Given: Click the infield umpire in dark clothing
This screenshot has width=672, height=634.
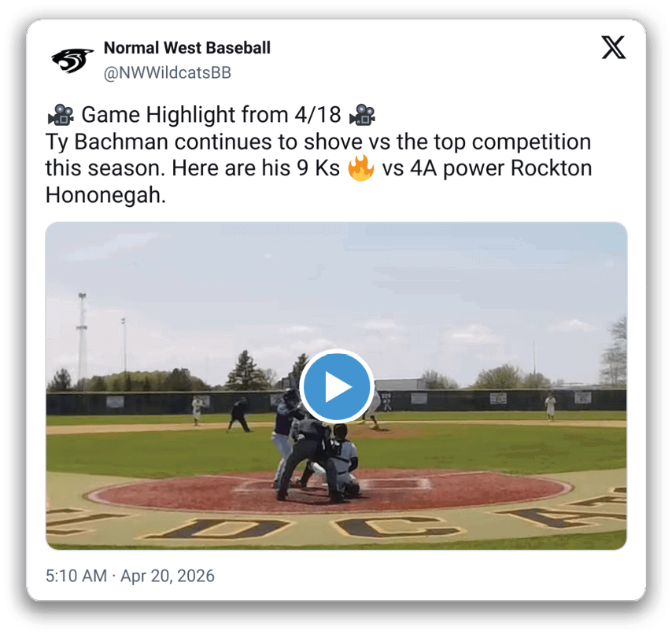Looking at the screenshot, I should (x=239, y=415).
